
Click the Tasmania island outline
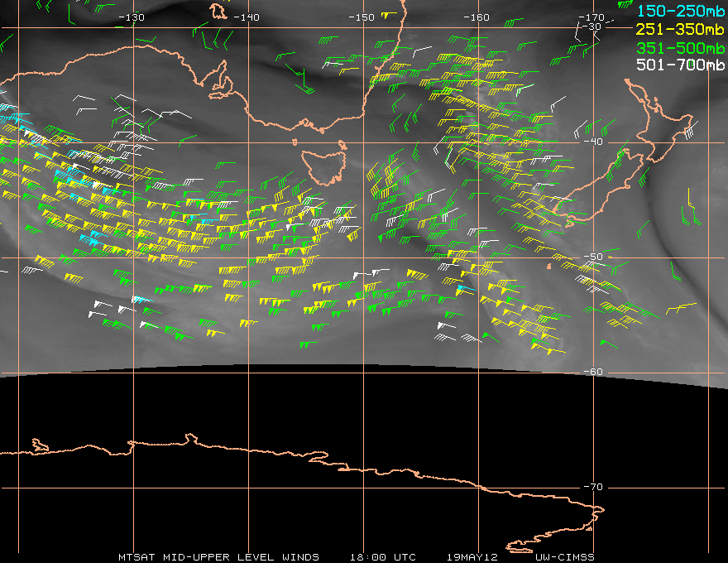click(324, 166)
